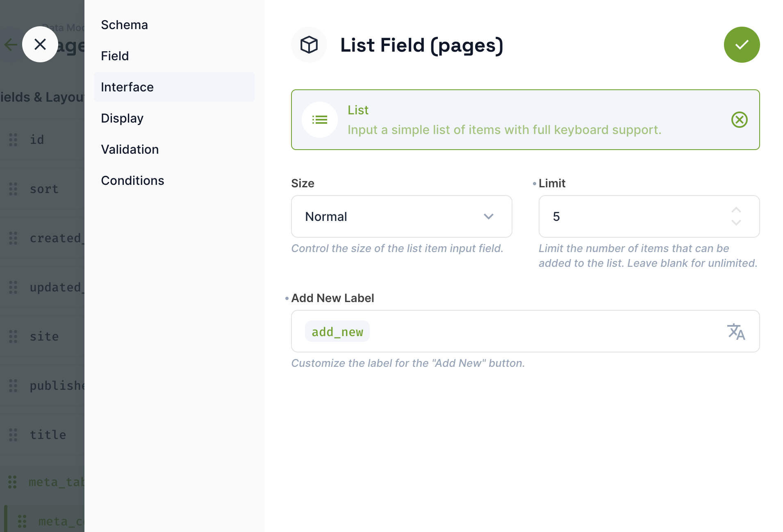This screenshot has width=783, height=532.
Task: Save field with the green checkmark
Action: tap(742, 45)
